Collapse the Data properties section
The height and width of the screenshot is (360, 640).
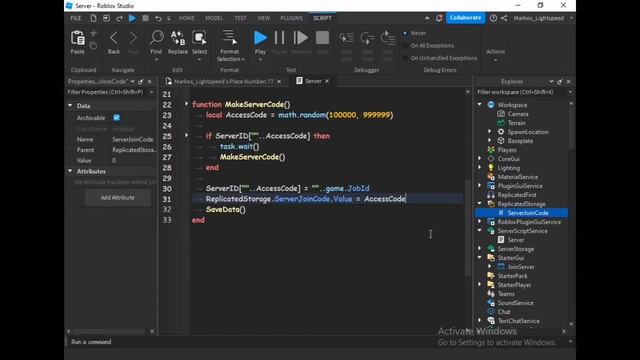pyautogui.click(x=70, y=106)
